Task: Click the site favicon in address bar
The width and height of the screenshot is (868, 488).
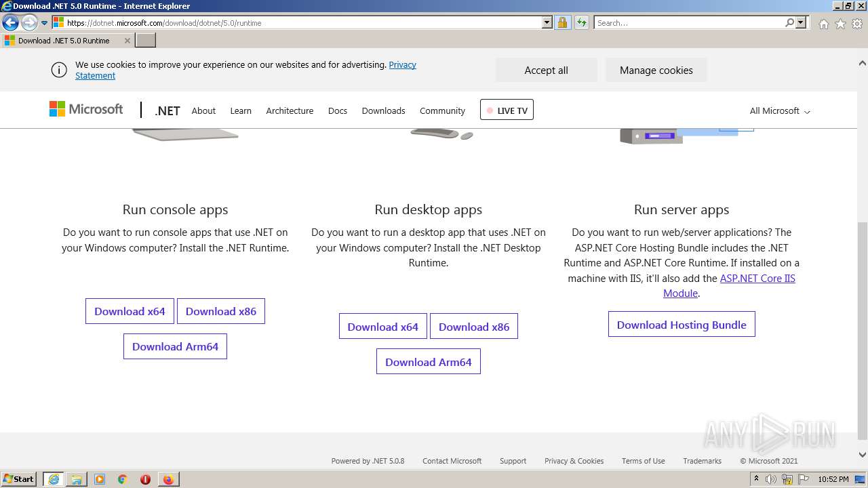Action: pos(59,22)
